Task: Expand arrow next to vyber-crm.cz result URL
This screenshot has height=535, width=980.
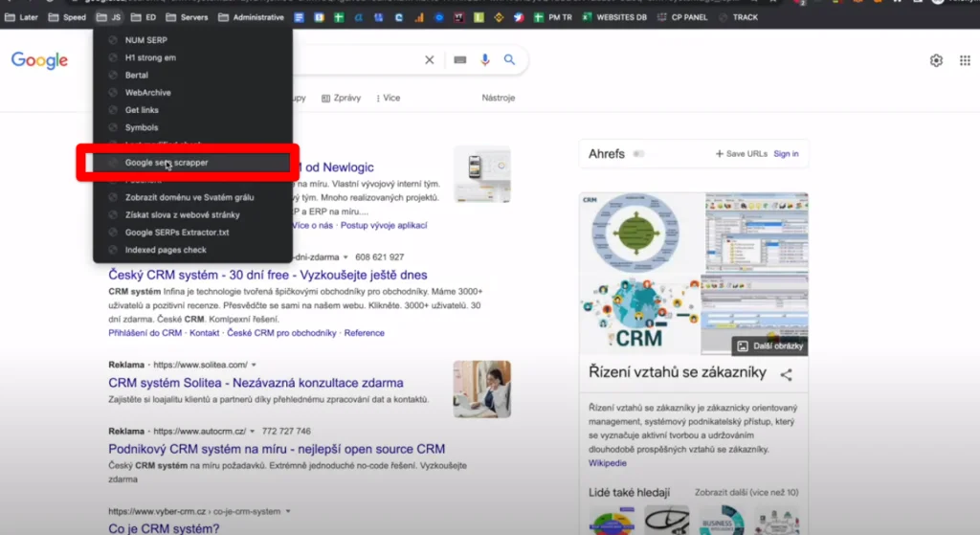Action: pos(288,511)
